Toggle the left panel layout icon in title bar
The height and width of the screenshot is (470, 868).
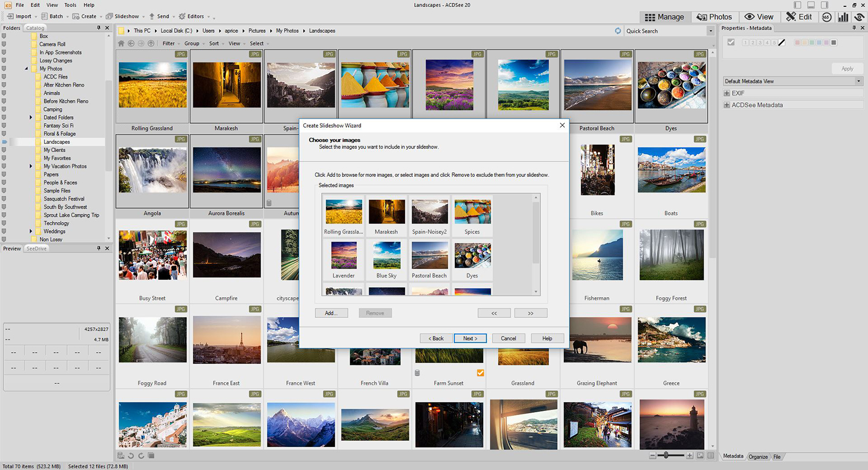pyautogui.click(x=797, y=5)
